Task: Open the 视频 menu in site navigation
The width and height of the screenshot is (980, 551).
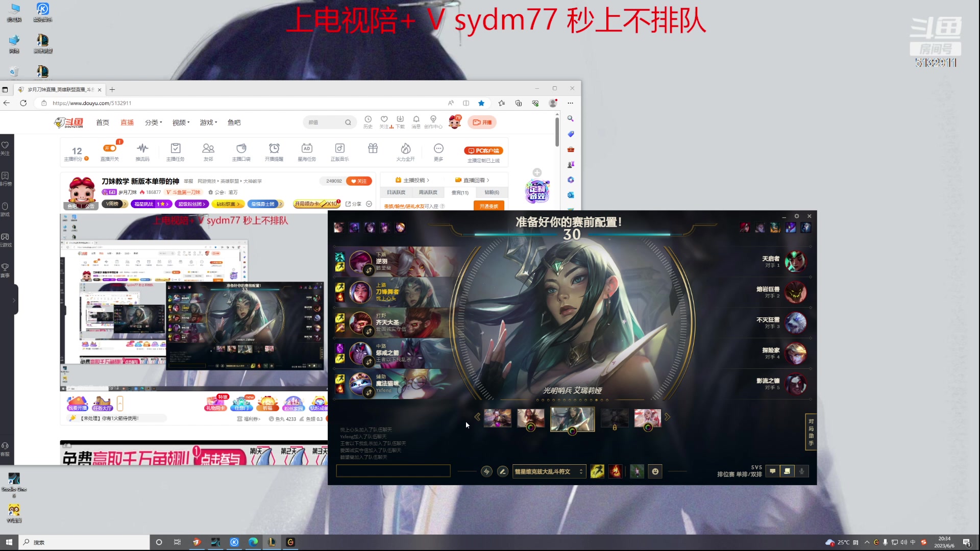Action: tap(181, 122)
